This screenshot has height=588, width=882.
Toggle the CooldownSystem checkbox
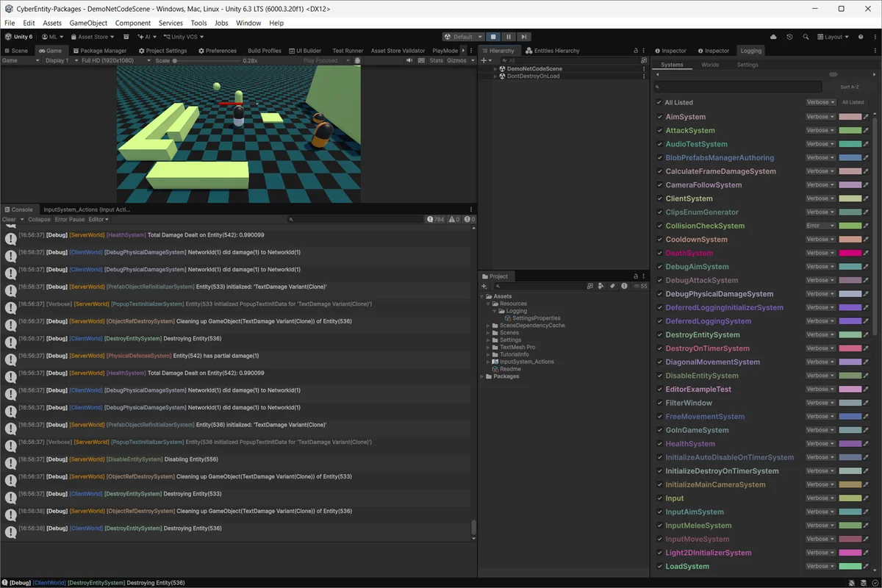pyautogui.click(x=659, y=240)
